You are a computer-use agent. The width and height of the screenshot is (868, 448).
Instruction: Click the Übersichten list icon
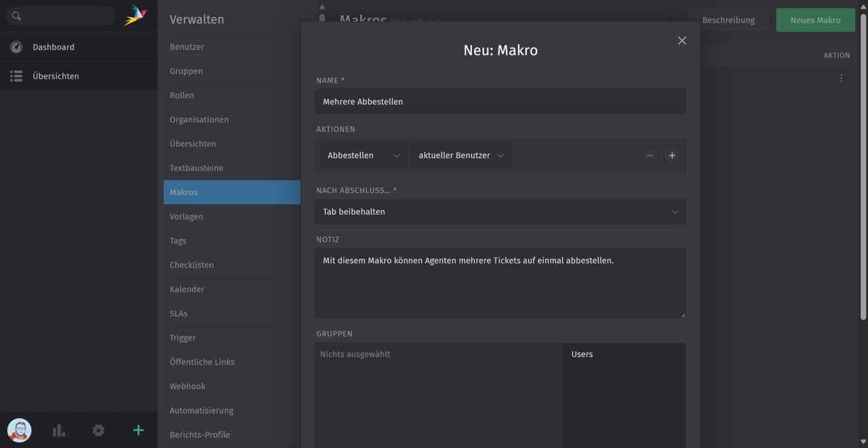16,76
